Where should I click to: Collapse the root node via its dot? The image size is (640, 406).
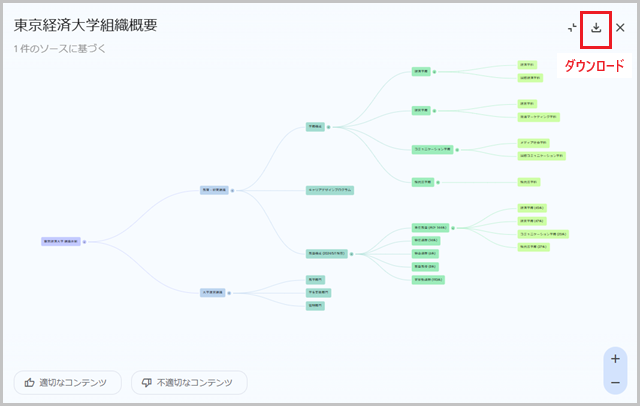pyautogui.click(x=84, y=242)
